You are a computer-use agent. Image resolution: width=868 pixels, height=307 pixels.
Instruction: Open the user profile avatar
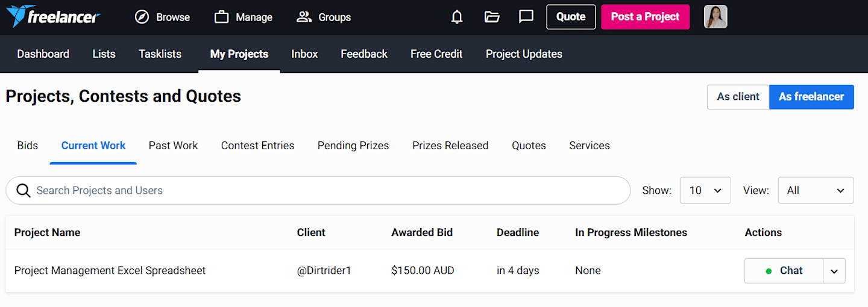[715, 17]
